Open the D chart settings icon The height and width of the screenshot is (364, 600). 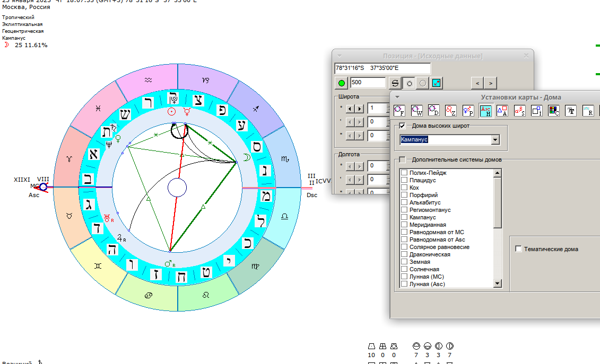(434, 111)
